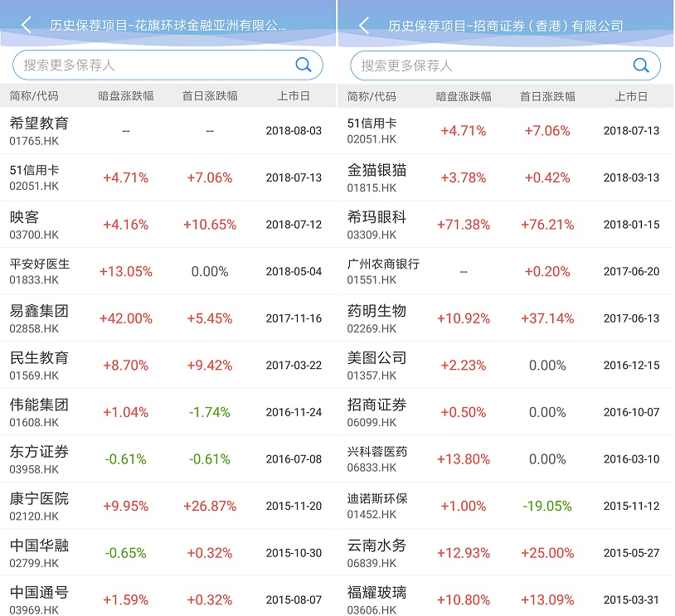Open 中国华融 02799.HK row
This screenshot has width=675, height=616.
click(x=168, y=553)
